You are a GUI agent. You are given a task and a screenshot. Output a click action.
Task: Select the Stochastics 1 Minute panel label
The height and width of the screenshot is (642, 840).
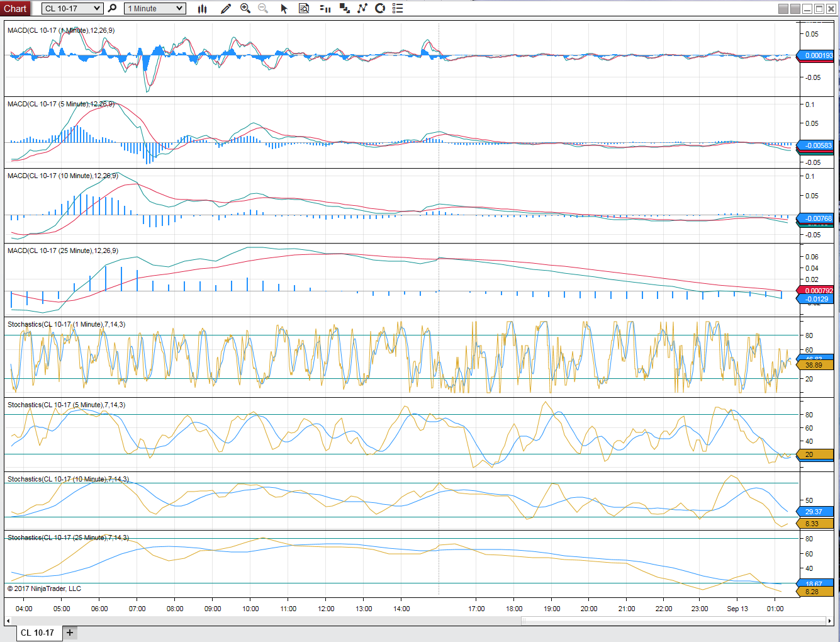click(66, 324)
